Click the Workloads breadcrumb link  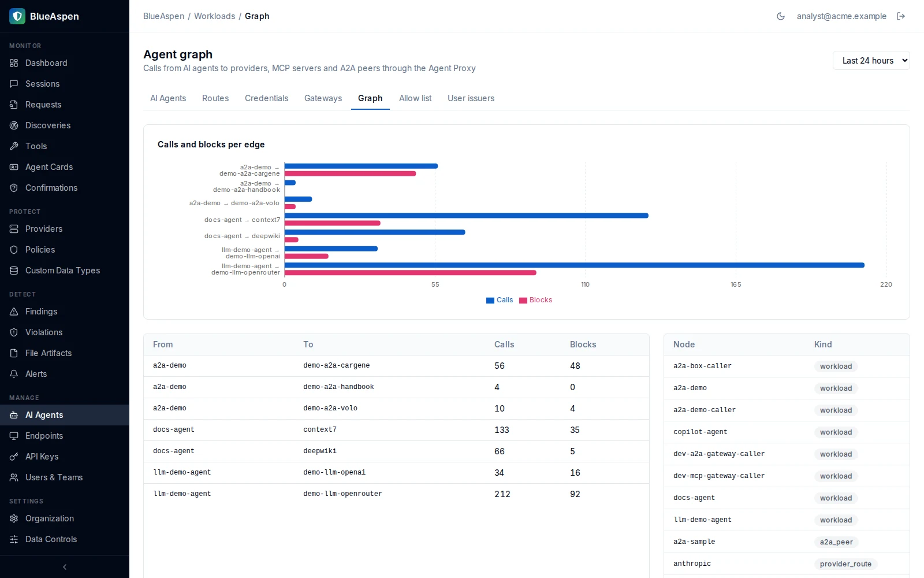tap(215, 16)
